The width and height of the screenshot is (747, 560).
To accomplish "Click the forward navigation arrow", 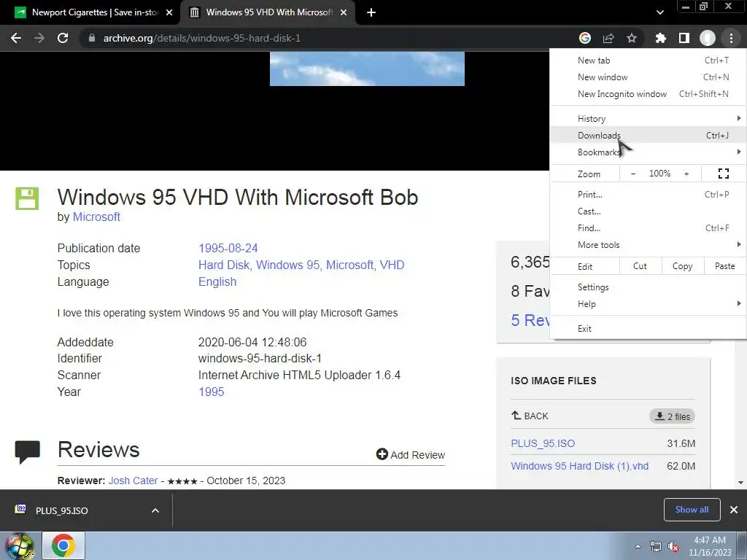I will click(39, 38).
